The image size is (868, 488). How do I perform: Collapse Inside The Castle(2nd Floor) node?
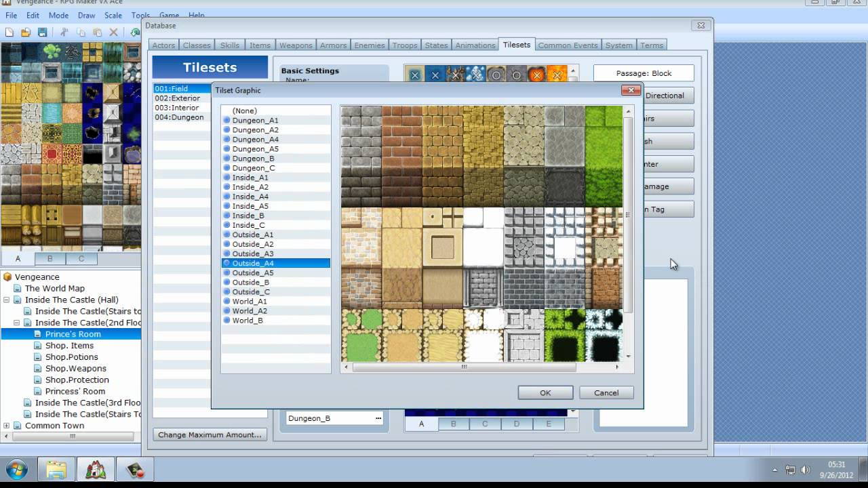pos(17,323)
